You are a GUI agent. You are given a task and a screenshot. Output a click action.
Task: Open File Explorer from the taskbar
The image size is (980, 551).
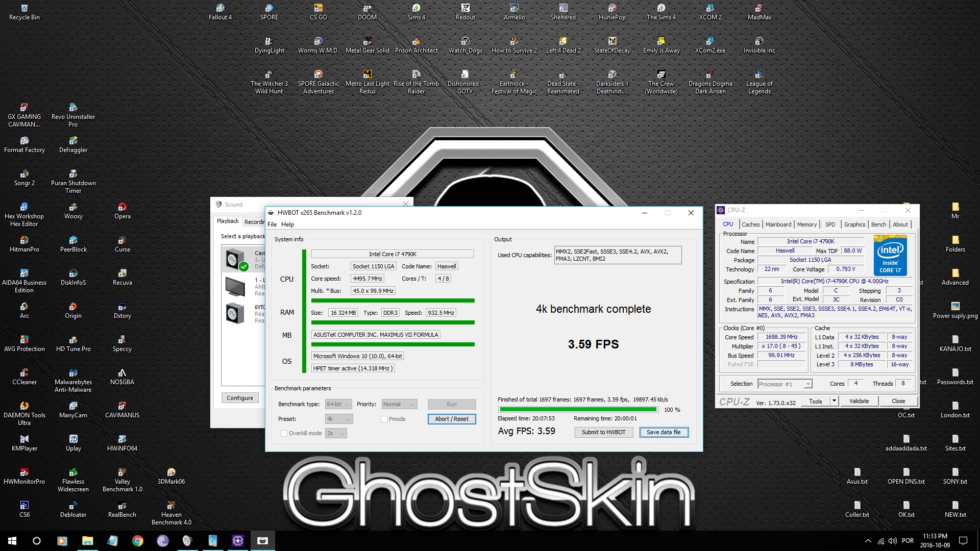[87, 541]
